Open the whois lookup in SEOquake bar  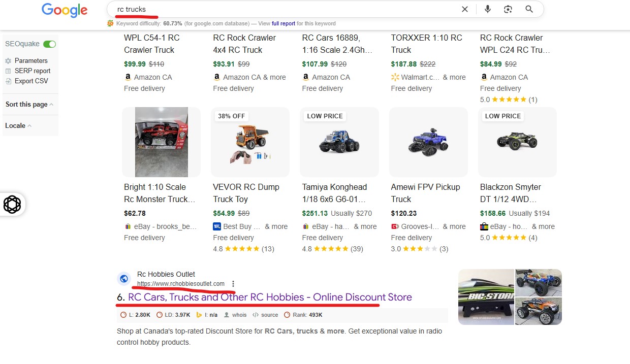[235, 315]
